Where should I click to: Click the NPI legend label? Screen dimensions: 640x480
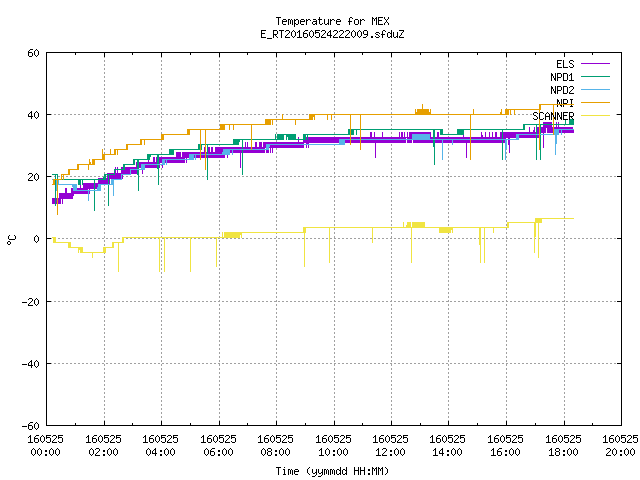point(565,103)
